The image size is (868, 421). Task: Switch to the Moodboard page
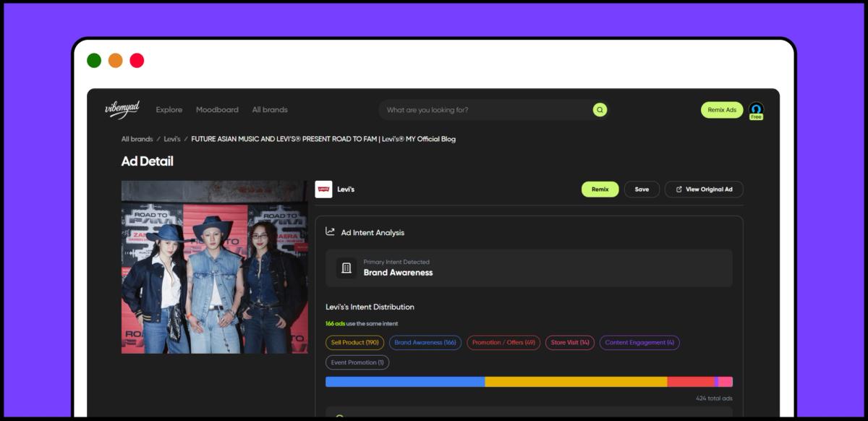pyautogui.click(x=217, y=109)
